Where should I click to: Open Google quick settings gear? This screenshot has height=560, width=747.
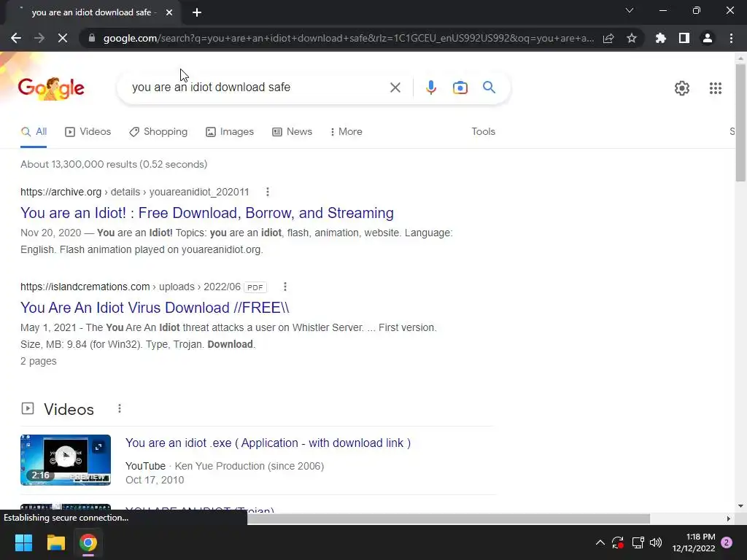point(682,88)
